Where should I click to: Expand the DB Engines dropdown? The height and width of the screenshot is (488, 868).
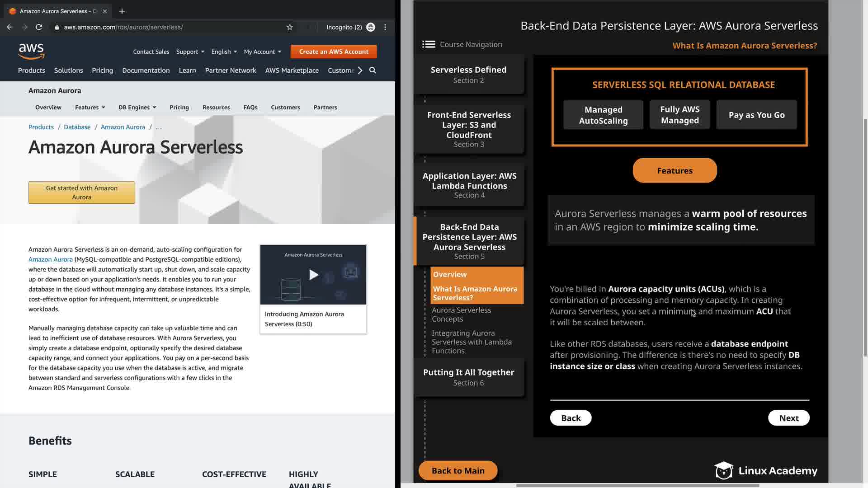[137, 108]
